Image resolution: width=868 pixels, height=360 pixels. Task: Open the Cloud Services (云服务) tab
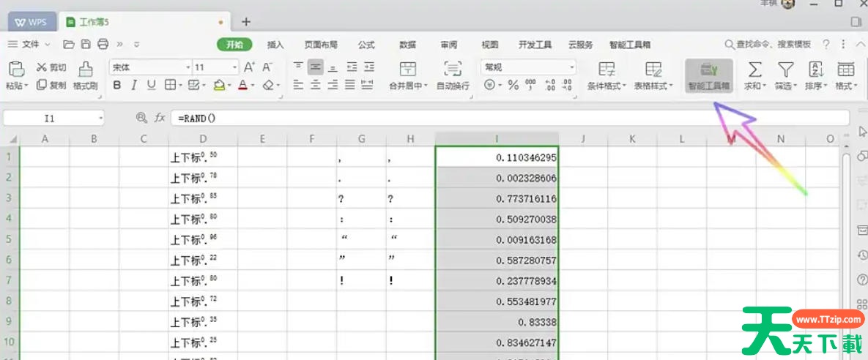pos(581,45)
